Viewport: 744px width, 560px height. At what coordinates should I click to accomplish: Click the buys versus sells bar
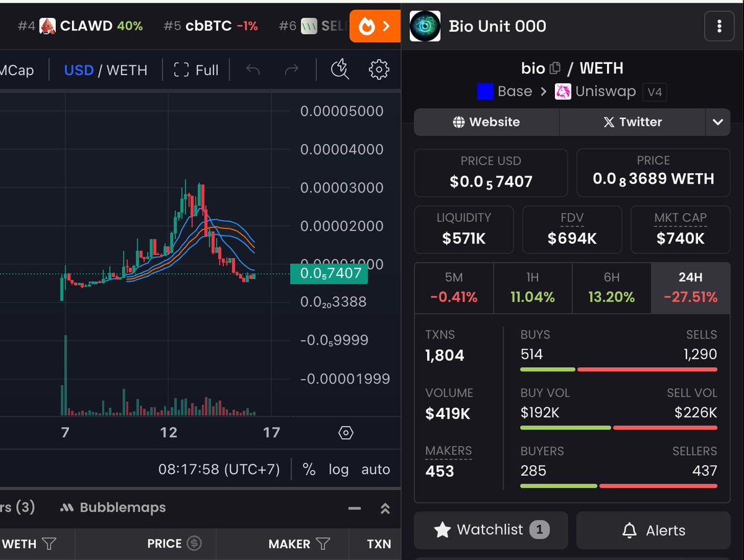point(619,370)
